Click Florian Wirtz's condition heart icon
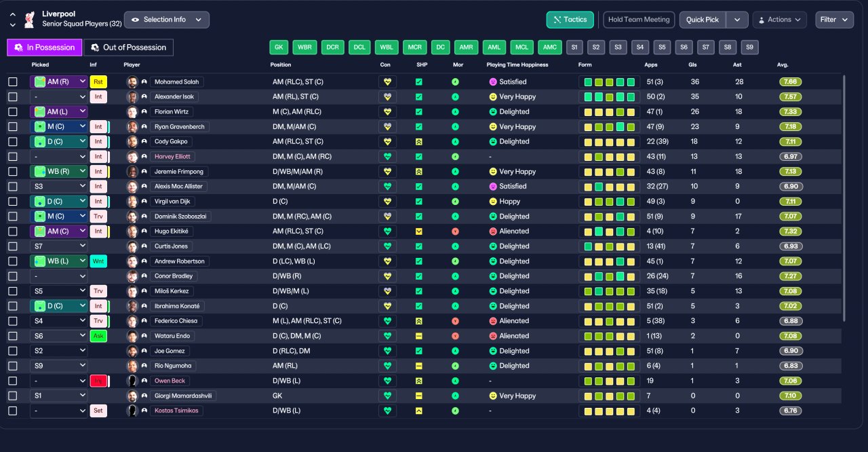This screenshot has height=452, width=868. pos(387,112)
